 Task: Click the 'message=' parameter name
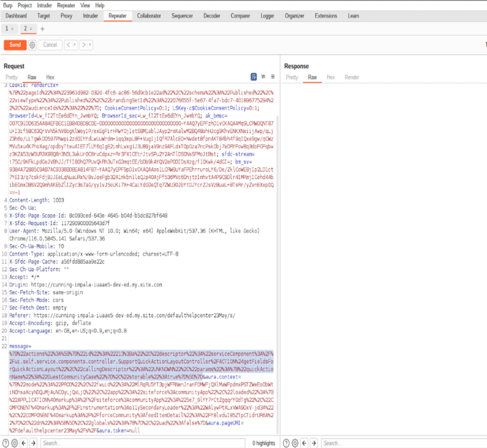point(20,346)
